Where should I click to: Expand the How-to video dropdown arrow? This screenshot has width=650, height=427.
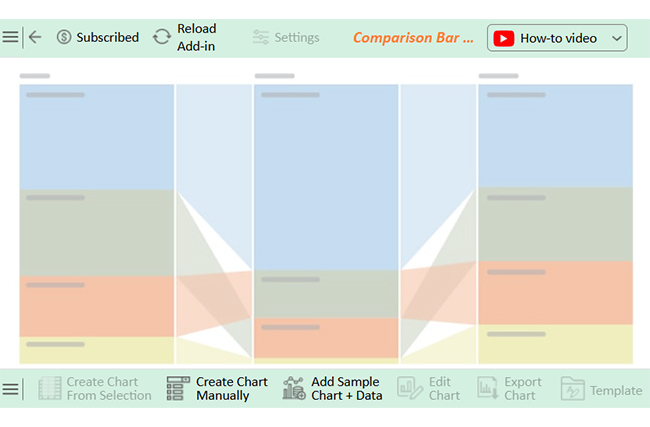click(x=617, y=38)
